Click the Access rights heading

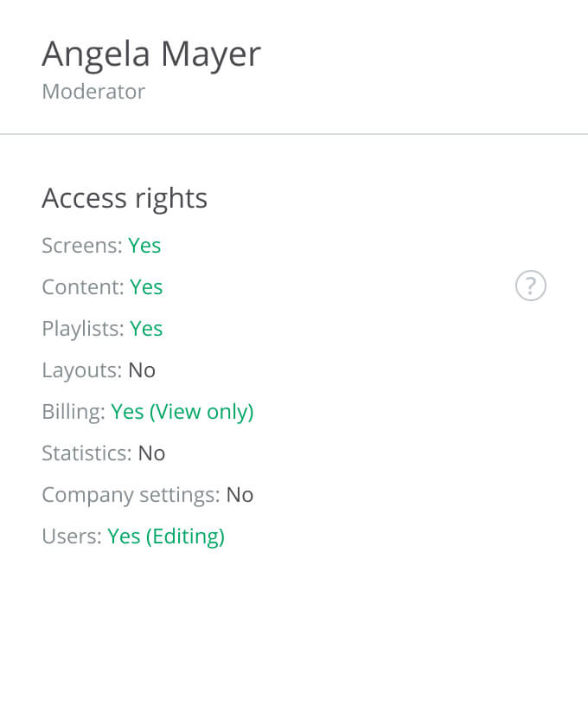[125, 198]
